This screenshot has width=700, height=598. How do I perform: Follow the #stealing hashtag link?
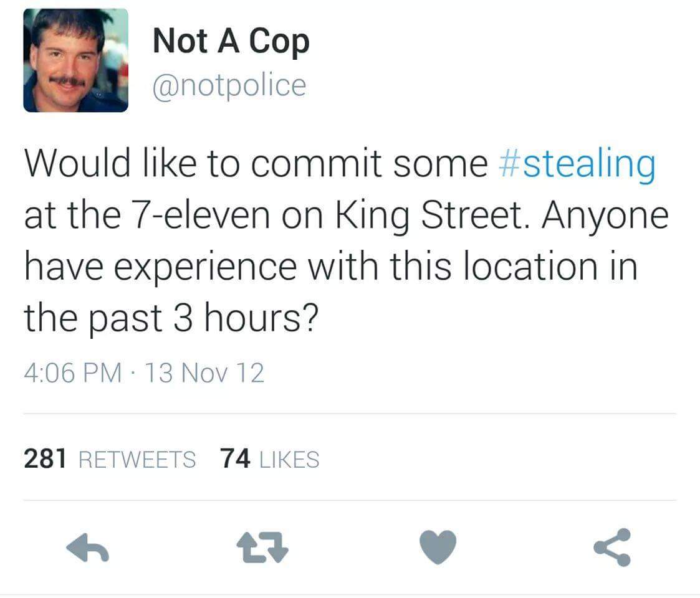[x=577, y=164]
